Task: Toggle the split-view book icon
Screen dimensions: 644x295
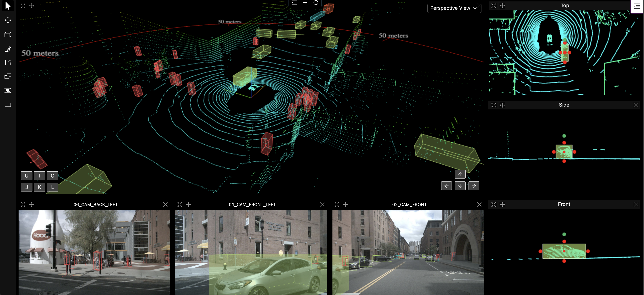Action: coord(8,105)
